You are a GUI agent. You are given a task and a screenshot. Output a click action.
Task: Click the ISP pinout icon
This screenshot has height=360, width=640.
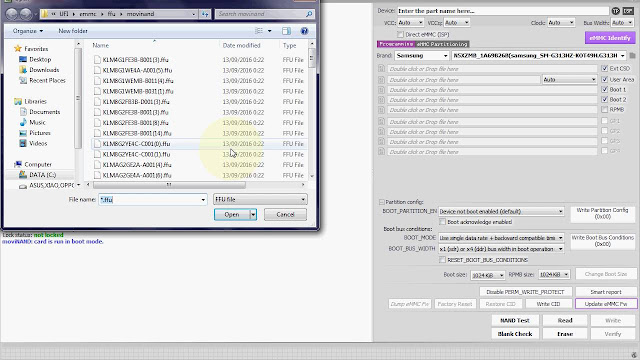628,11
